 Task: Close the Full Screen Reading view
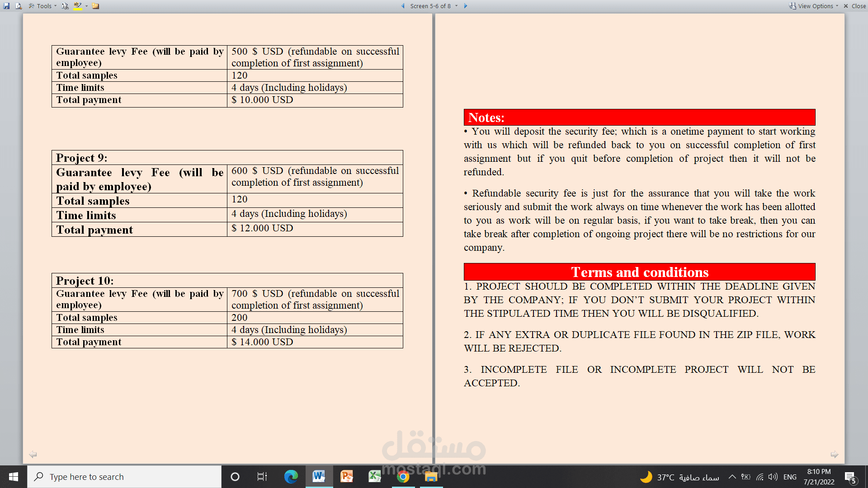tap(855, 6)
